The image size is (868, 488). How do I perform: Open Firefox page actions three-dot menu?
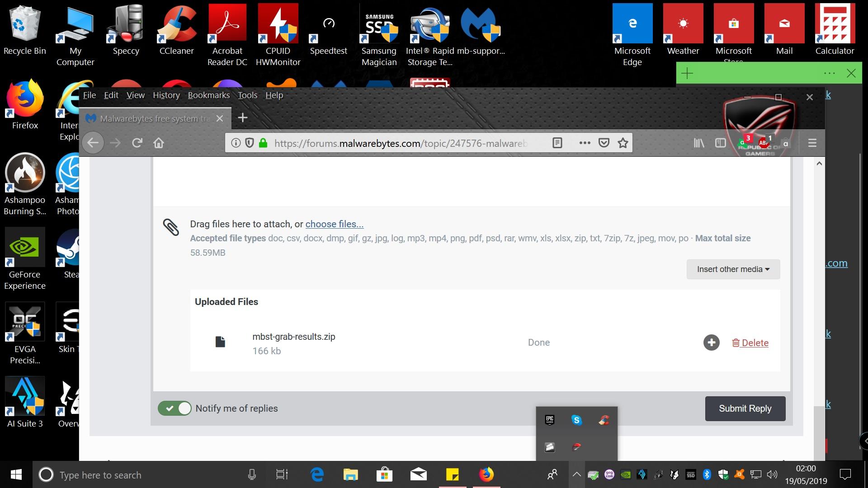(584, 143)
